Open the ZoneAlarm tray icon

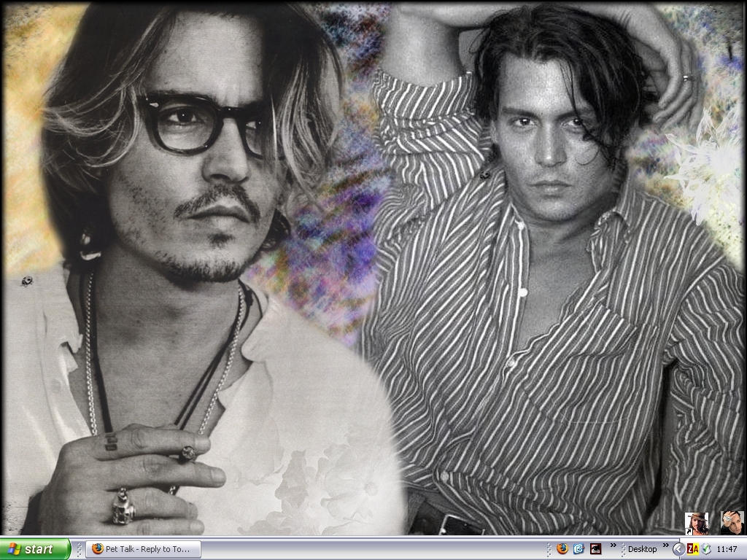click(693, 549)
